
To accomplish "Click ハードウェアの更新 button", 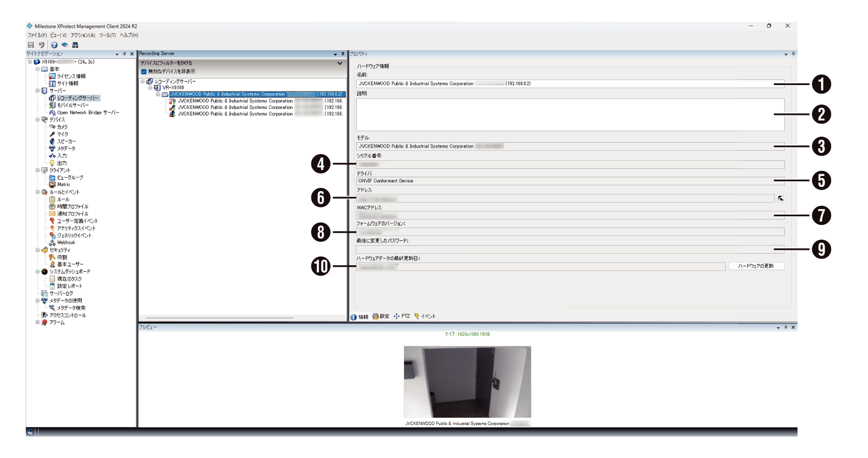I will (x=756, y=266).
